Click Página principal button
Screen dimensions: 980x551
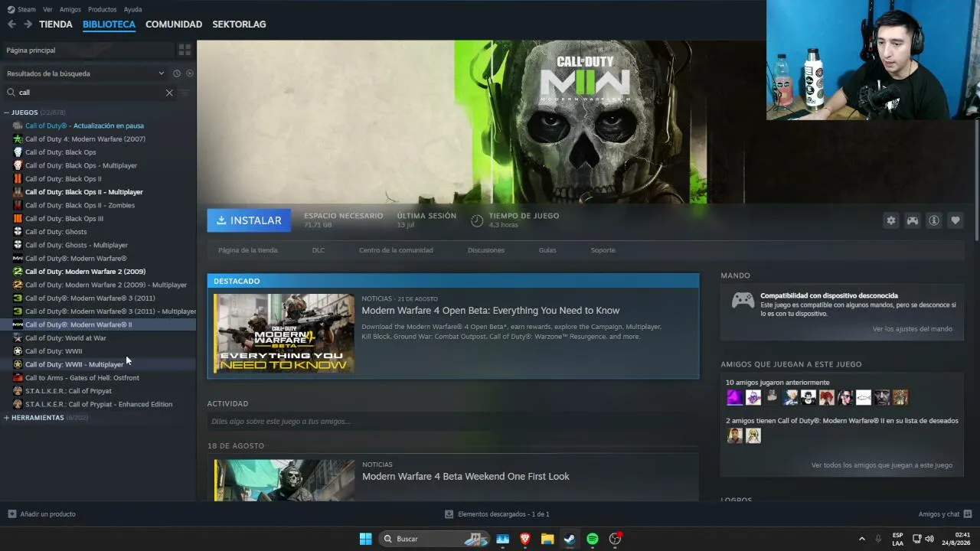87,51
